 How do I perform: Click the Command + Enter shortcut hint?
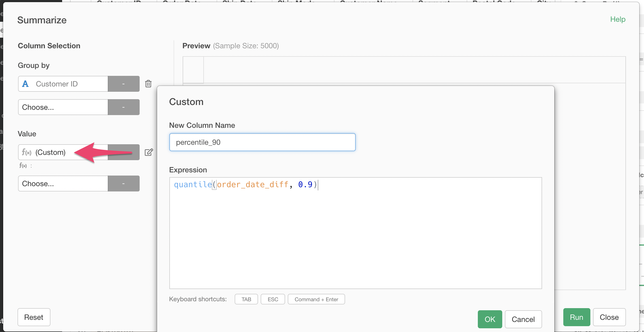(316, 299)
